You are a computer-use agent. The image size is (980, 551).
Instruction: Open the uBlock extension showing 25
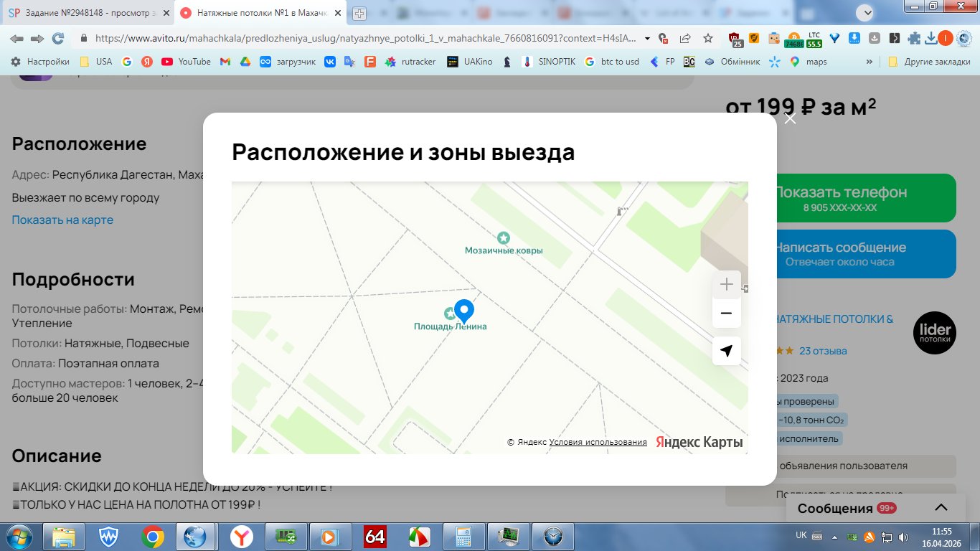735,39
